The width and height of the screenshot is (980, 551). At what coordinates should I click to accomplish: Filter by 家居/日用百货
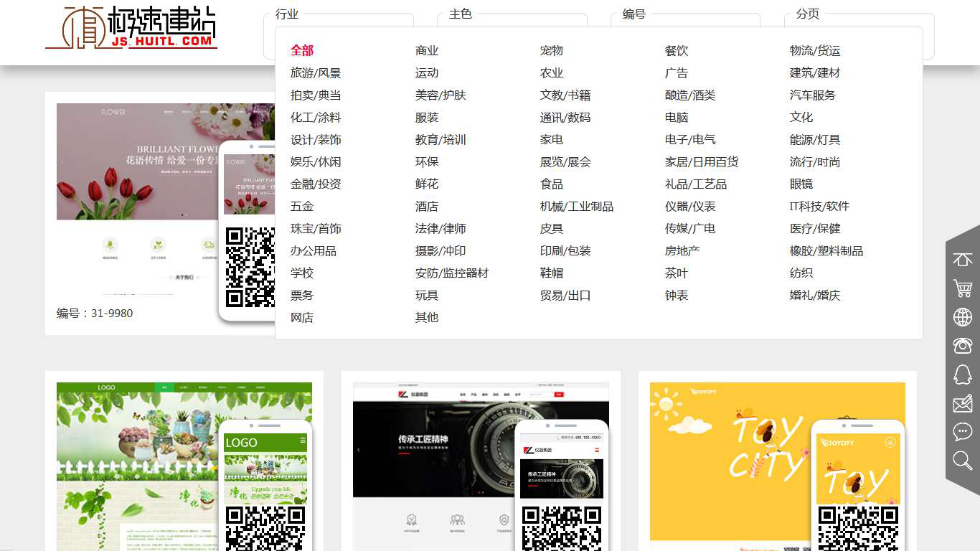click(702, 162)
